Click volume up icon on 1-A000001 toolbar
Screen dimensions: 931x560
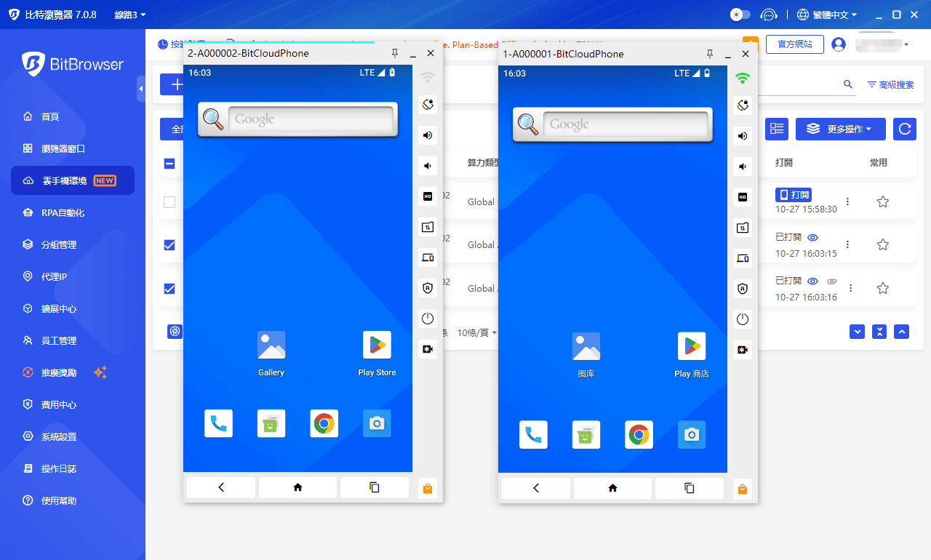coord(742,136)
